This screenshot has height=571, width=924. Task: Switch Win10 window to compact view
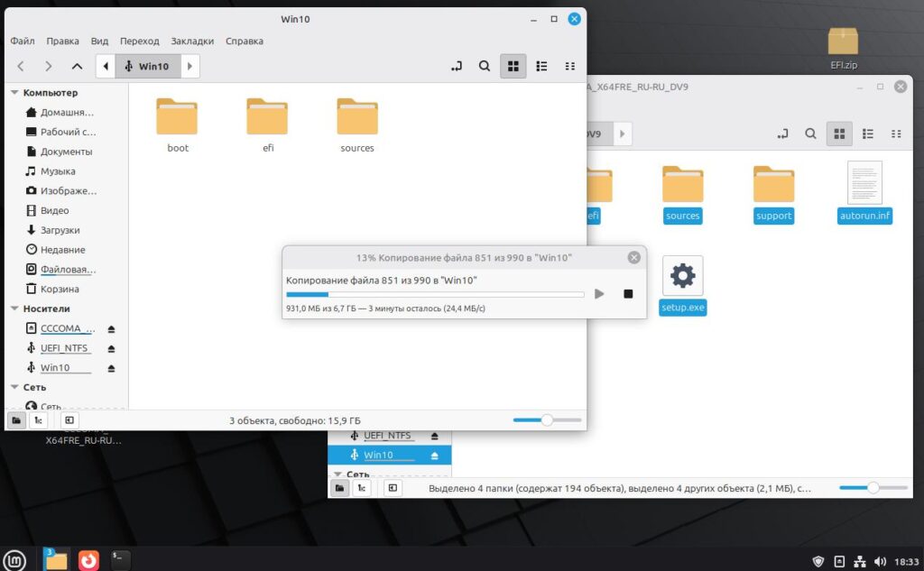point(570,66)
